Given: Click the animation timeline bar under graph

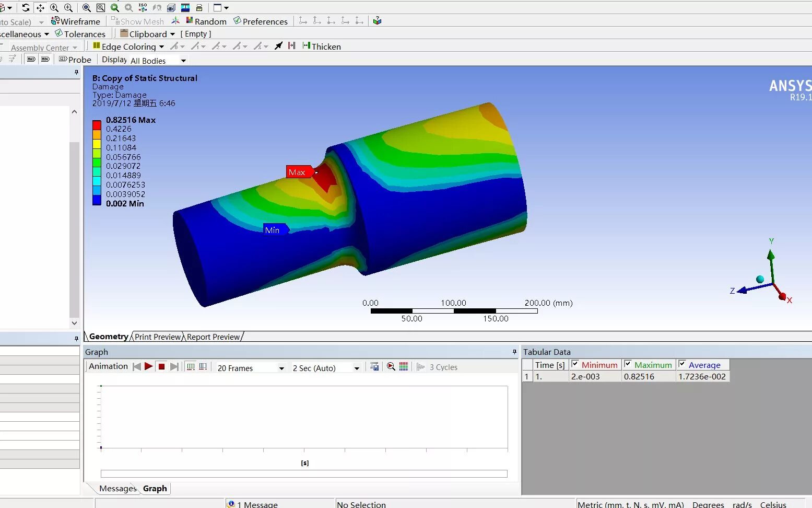Looking at the screenshot, I should 304,474.
